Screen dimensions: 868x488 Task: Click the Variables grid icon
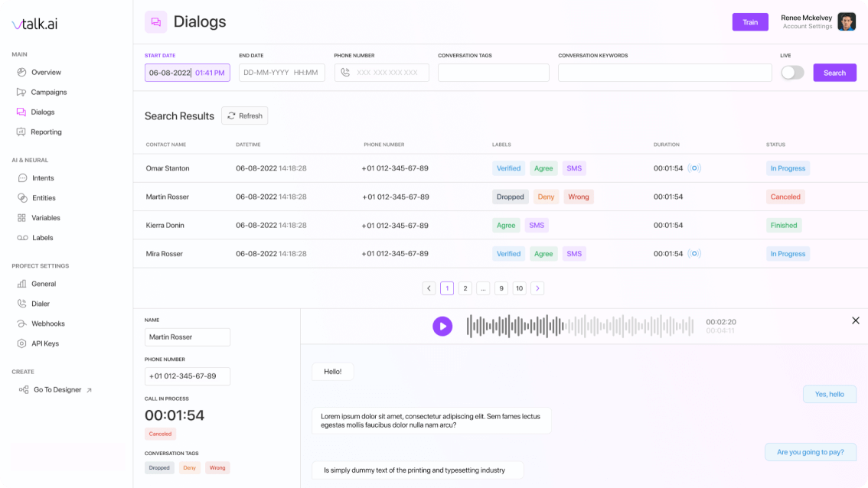(21, 217)
